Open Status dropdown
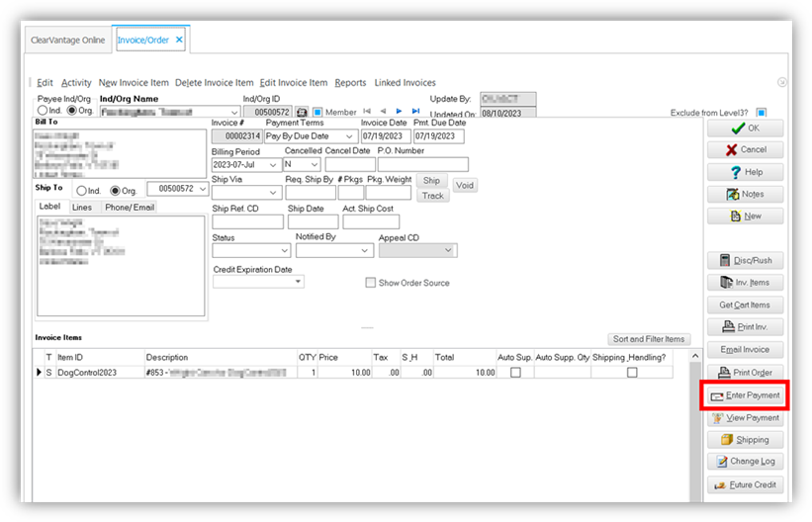This screenshot has height=522, width=812. (x=284, y=251)
